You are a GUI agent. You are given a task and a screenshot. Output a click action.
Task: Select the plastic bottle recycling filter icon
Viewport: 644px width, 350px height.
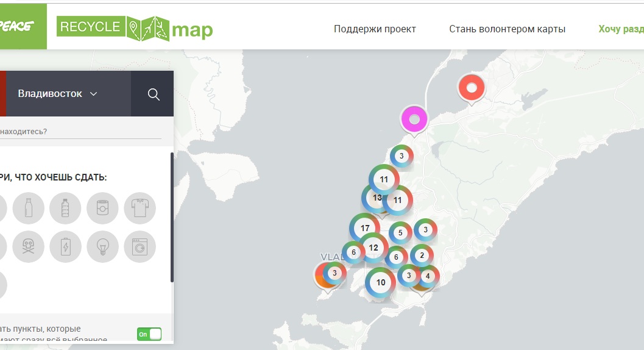pos(65,208)
